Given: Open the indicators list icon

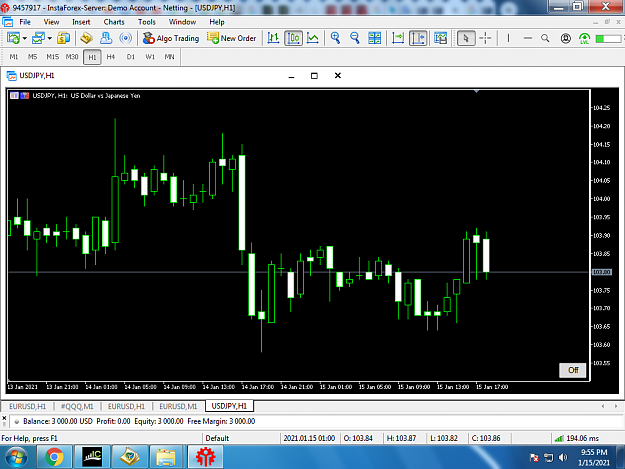Looking at the screenshot, I should (x=441, y=38).
